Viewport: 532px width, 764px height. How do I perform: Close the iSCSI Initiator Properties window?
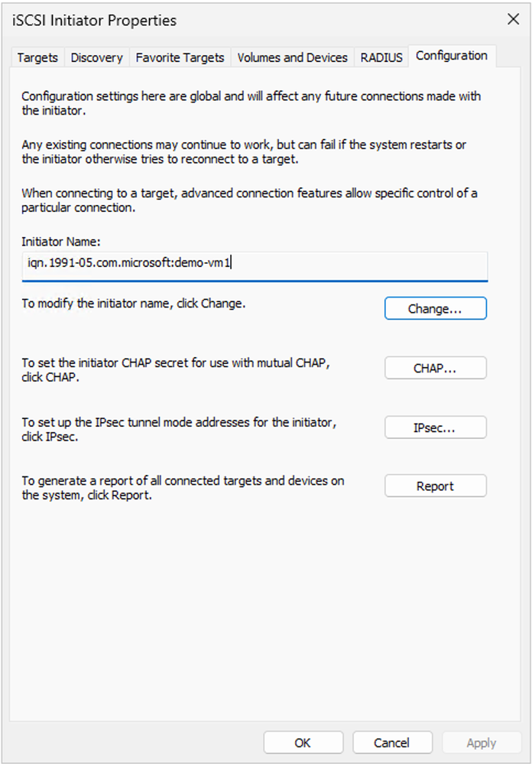(514, 20)
